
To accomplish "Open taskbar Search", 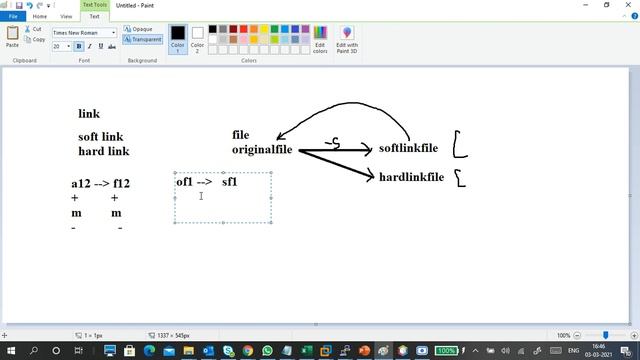I will tap(34, 351).
